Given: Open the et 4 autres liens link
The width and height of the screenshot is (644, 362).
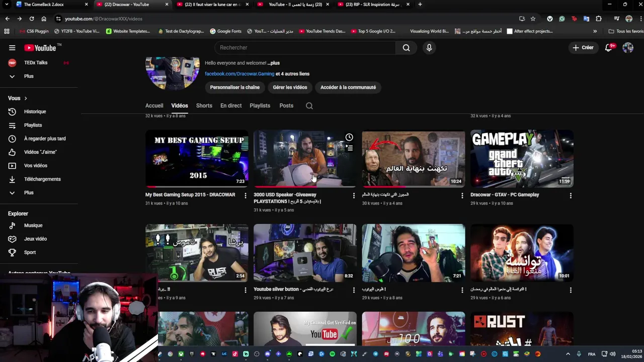Looking at the screenshot, I should [x=292, y=74].
